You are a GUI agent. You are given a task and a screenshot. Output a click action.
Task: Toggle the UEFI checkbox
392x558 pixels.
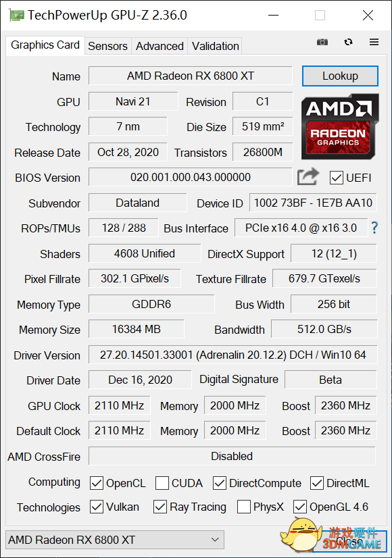click(336, 178)
